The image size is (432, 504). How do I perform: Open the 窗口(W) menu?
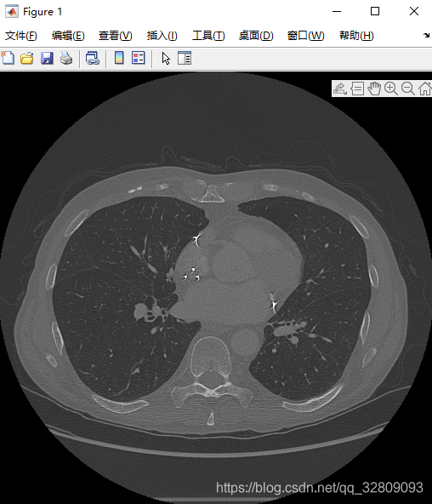coord(306,36)
